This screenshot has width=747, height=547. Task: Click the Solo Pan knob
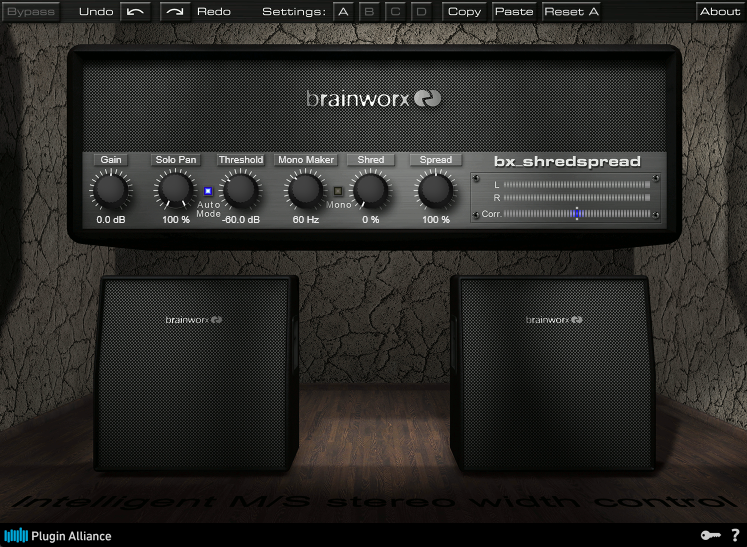175,190
